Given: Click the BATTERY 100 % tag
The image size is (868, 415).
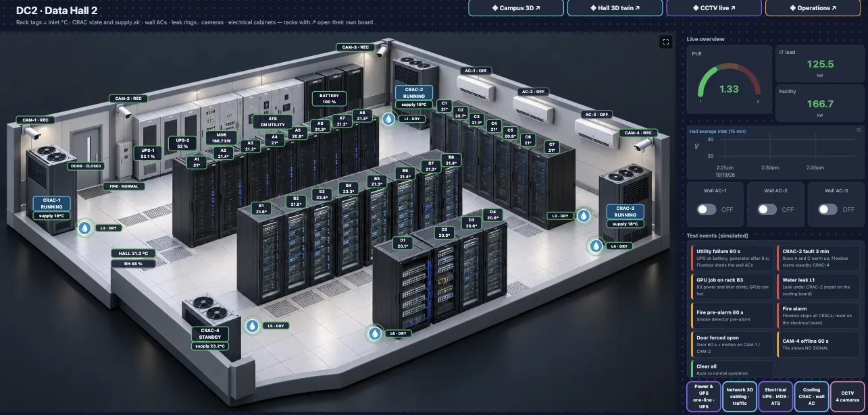Looking at the screenshot, I should point(329,99).
